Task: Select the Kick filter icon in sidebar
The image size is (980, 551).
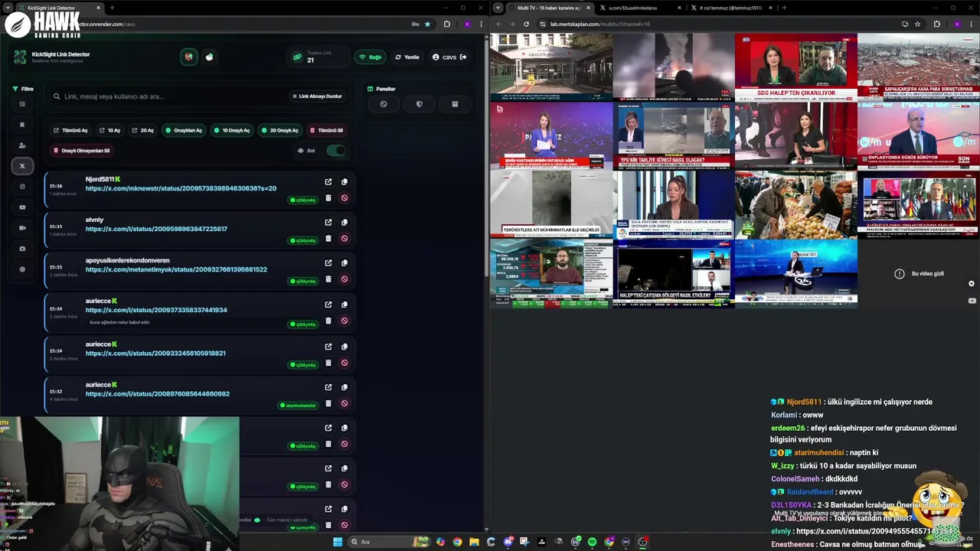Action: [22, 124]
